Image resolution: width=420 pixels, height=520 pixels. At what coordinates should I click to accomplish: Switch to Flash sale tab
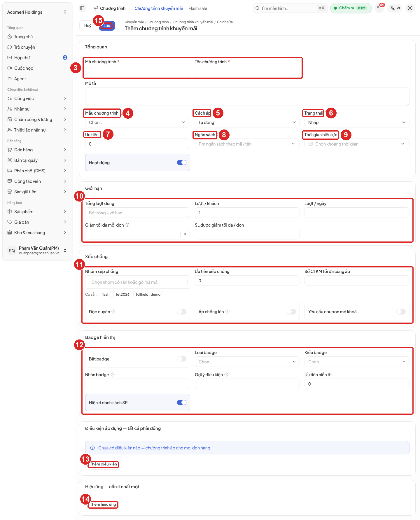tap(198, 8)
